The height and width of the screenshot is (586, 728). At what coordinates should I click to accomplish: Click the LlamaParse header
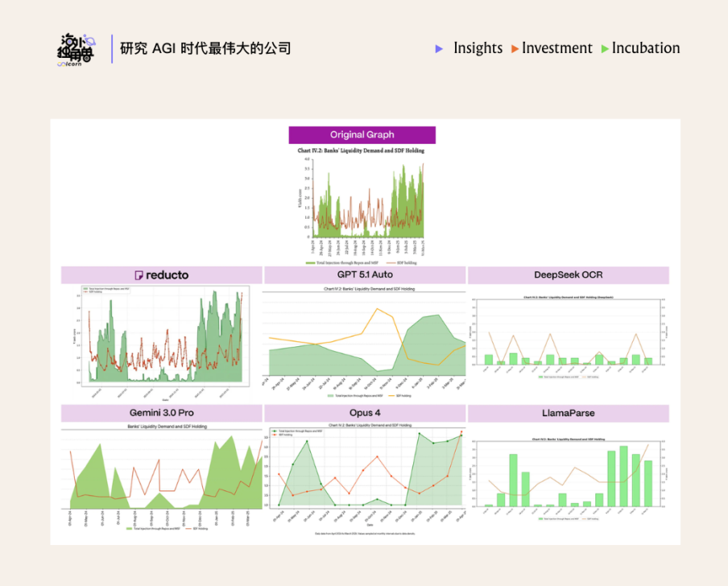[x=568, y=413]
